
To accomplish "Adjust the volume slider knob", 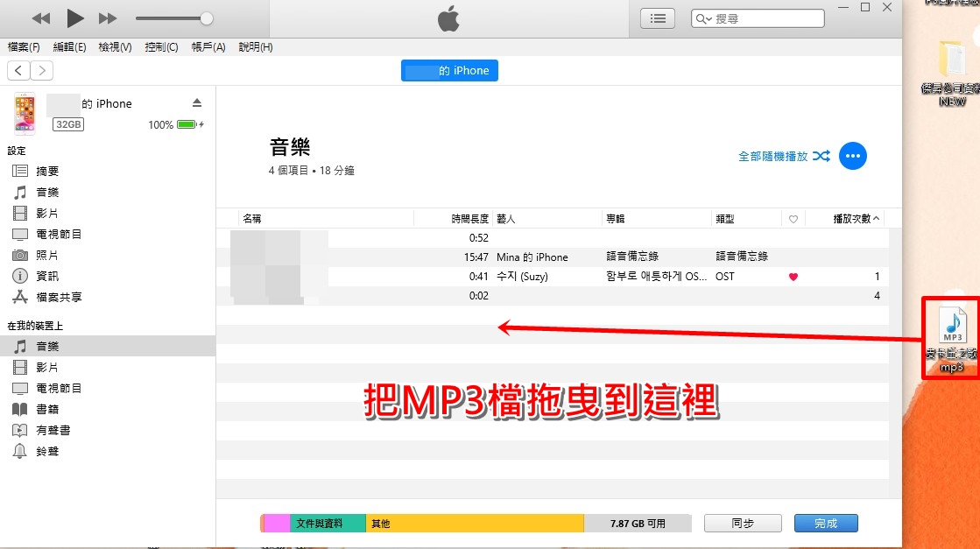I will [207, 18].
